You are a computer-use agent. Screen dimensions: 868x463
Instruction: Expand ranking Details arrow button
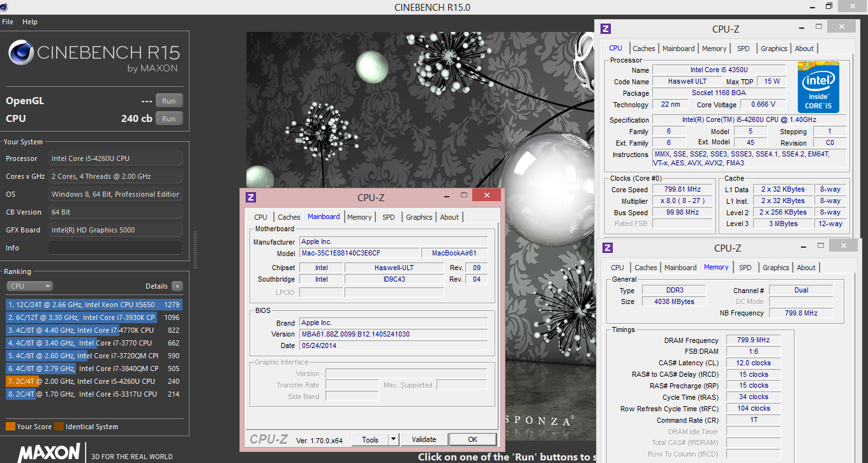pos(177,286)
